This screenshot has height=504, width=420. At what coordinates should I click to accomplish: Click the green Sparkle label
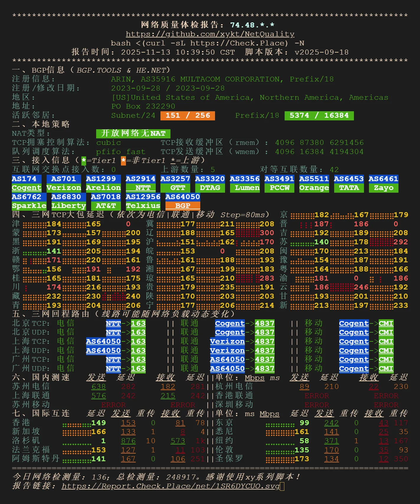pos(29,206)
